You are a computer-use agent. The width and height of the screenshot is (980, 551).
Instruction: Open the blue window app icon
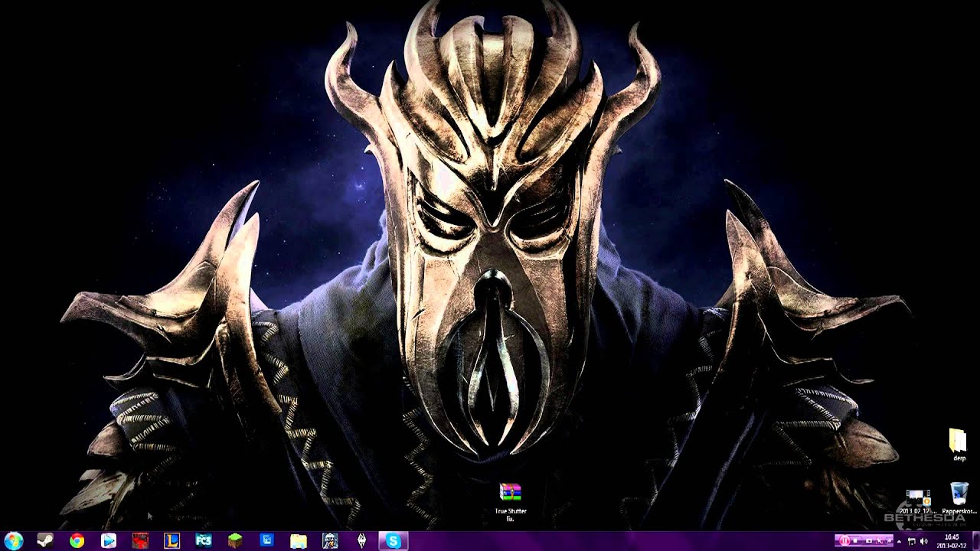(266, 541)
